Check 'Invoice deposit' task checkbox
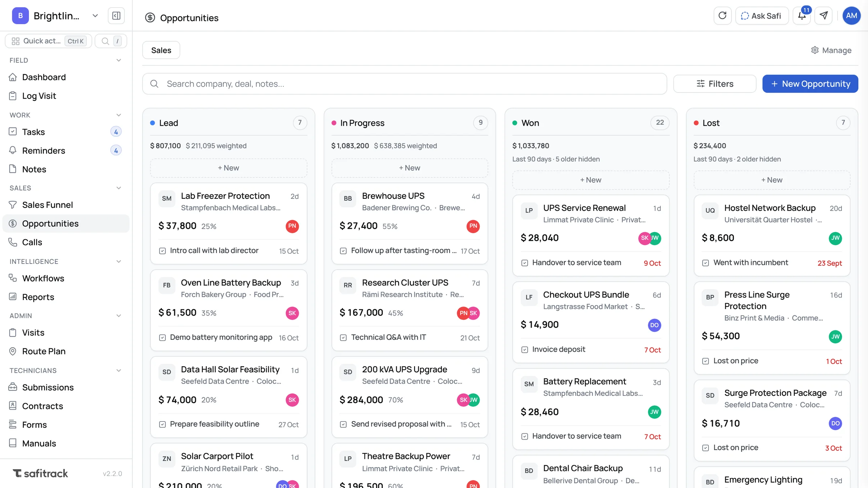Viewport: 868px width, 488px height. 524,350
